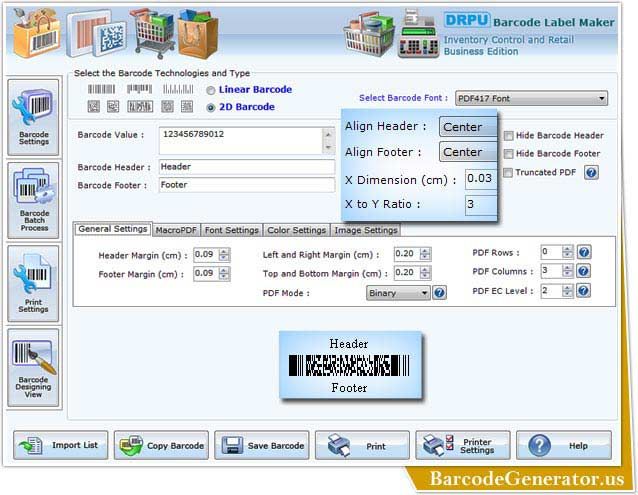Click the third linear barcode sample icon

coord(178,89)
